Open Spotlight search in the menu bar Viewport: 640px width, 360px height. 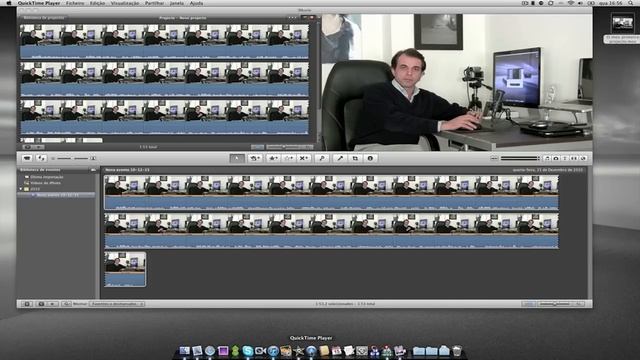pos(631,3)
